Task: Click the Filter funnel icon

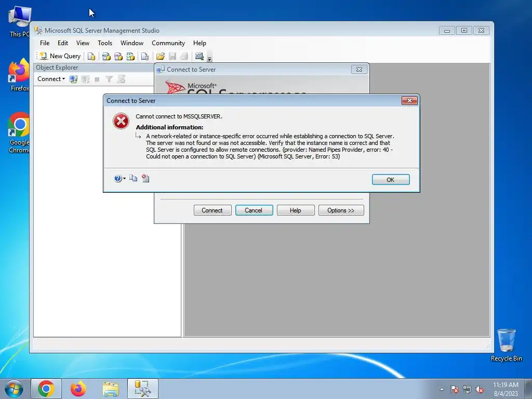Action: [109, 79]
